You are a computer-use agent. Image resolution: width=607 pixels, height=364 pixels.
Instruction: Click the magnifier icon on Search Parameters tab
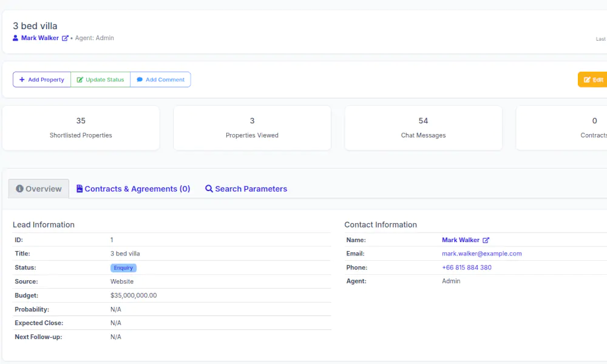pos(209,189)
